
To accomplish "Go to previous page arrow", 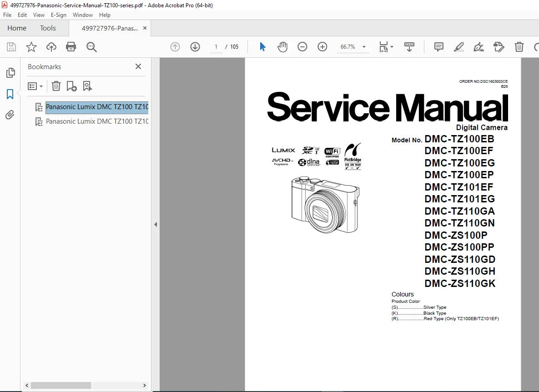I will pyautogui.click(x=175, y=47).
